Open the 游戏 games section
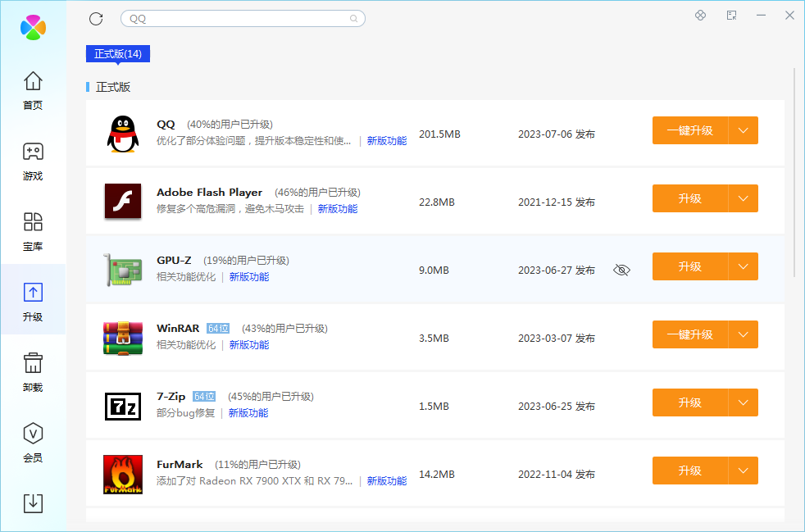The image size is (805, 532). pos(33,161)
